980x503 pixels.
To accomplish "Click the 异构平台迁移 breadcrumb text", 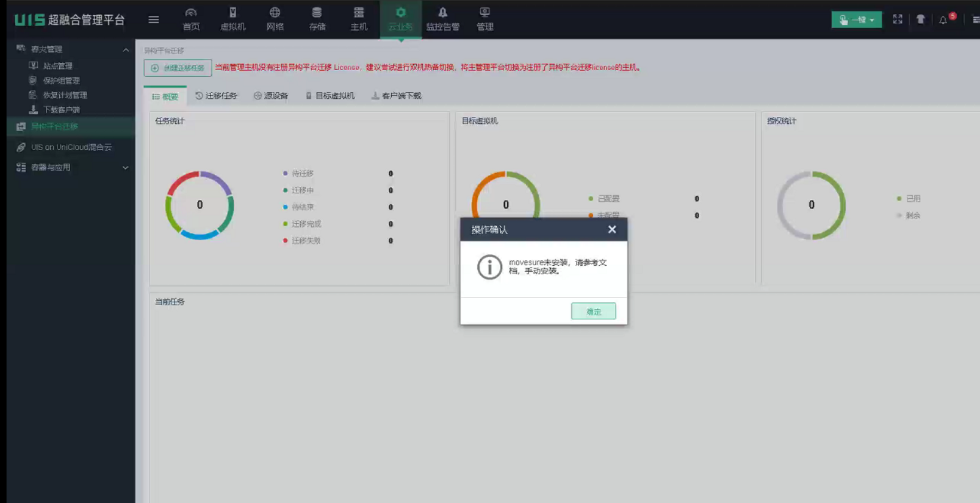I will click(x=164, y=51).
